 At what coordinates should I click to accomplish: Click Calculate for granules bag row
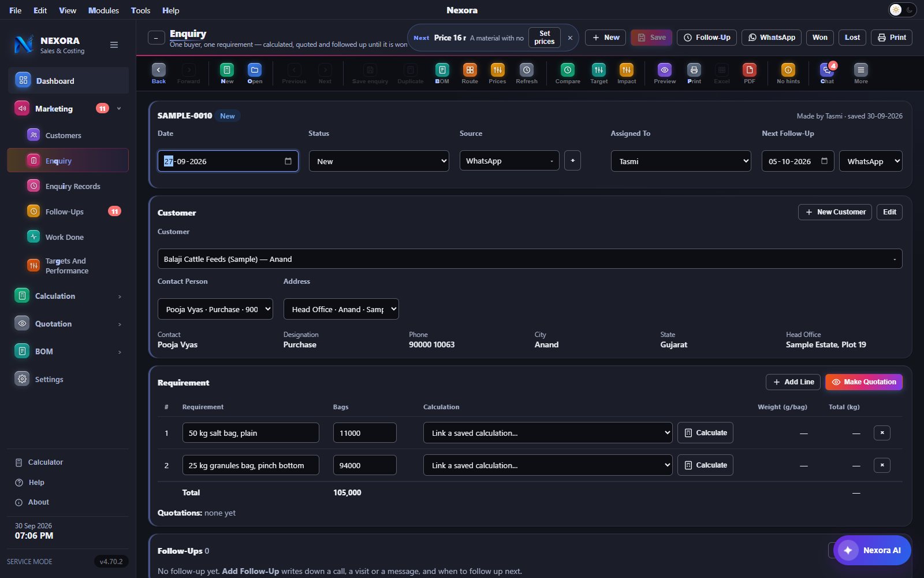pyautogui.click(x=705, y=465)
